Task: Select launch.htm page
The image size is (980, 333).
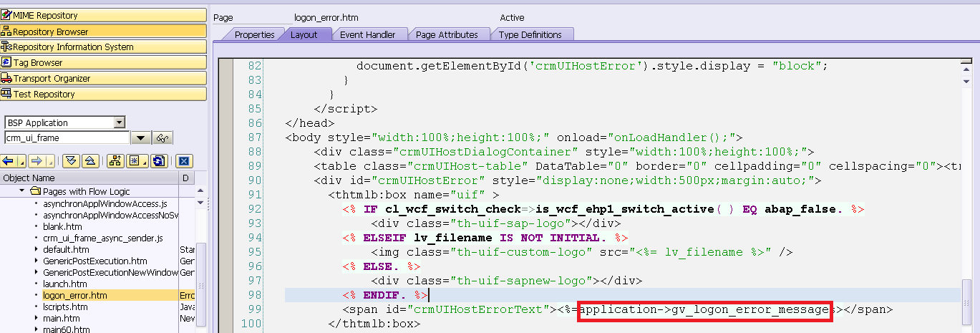Action: (64, 284)
